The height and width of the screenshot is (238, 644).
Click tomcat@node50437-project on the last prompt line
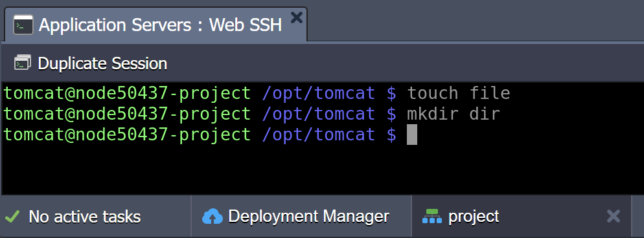[x=127, y=135]
